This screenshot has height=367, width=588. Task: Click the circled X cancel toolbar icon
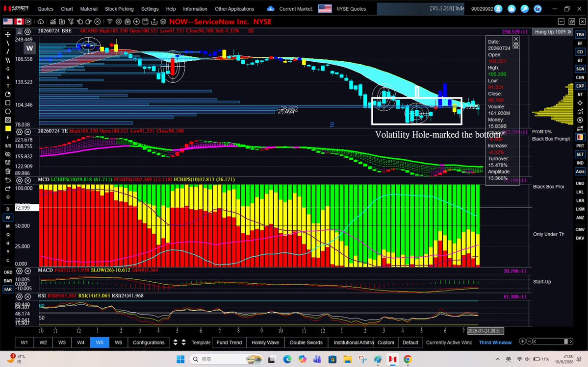pos(98,22)
